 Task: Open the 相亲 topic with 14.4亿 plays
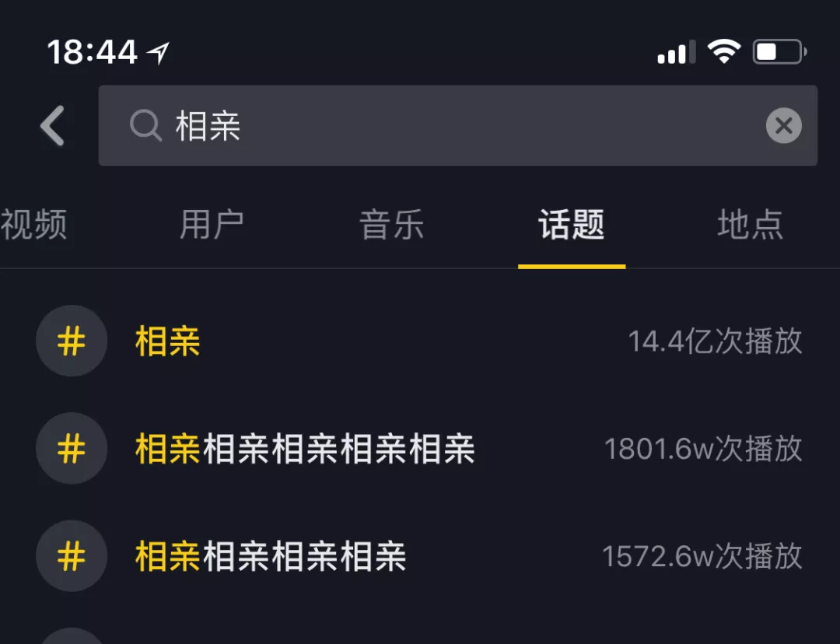tap(168, 341)
